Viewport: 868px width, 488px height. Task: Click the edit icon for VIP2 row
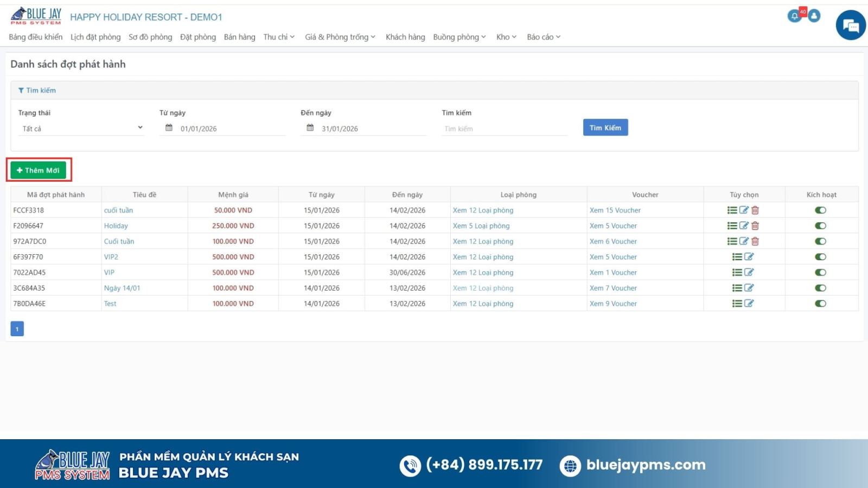click(x=749, y=257)
